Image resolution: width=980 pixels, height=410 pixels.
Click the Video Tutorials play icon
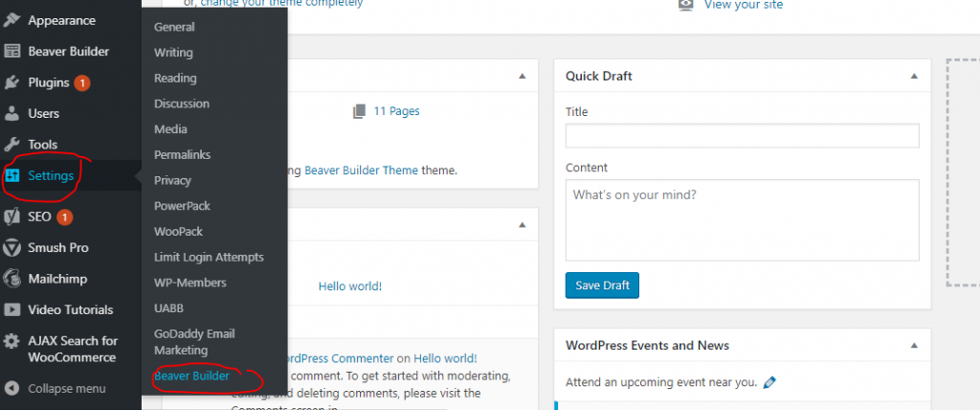(x=11, y=309)
